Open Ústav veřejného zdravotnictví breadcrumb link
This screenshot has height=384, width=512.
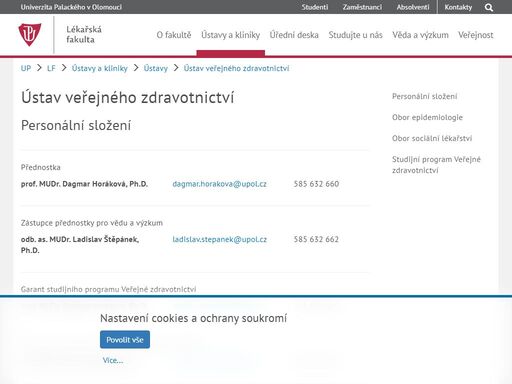(236, 68)
